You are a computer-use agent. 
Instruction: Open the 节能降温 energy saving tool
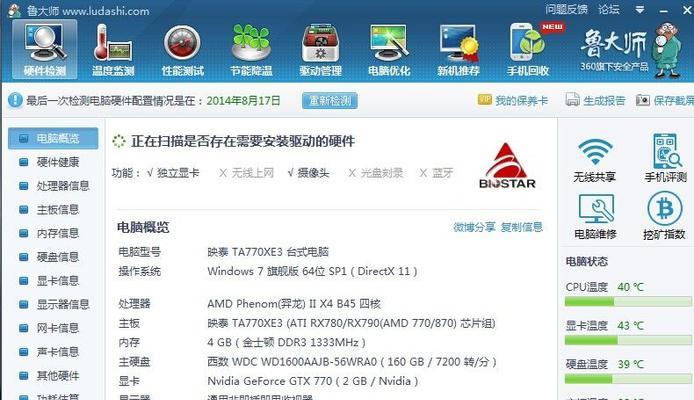[x=251, y=50]
